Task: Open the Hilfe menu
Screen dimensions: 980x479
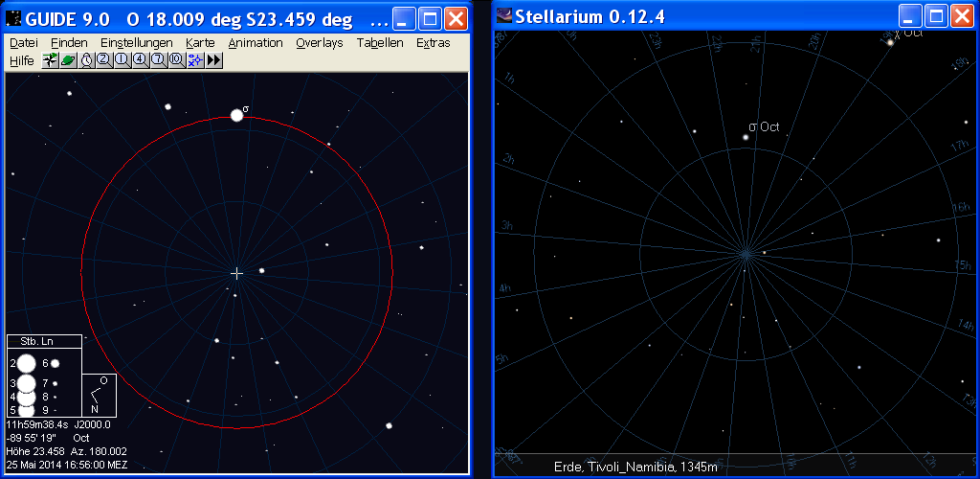Action: 21,60
